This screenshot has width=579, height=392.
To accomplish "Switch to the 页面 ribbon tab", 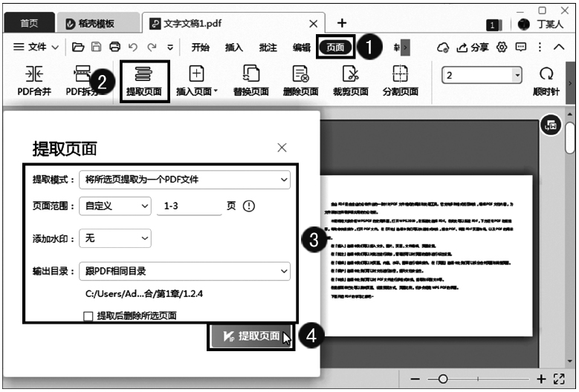I will pos(335,48).
